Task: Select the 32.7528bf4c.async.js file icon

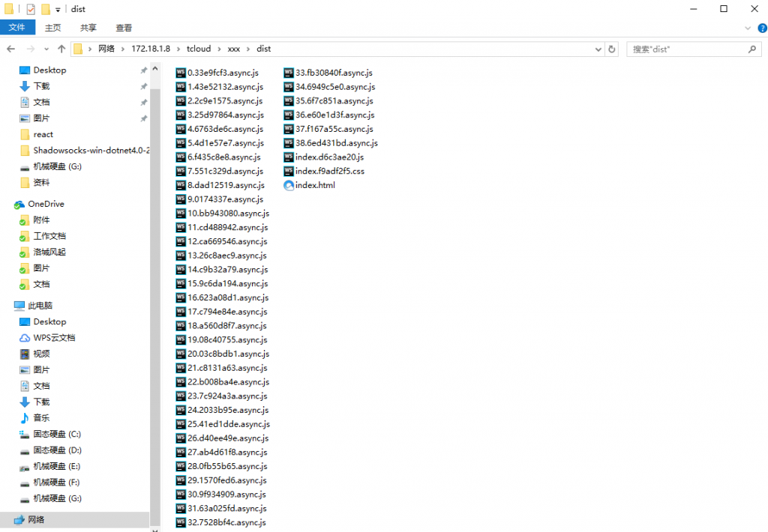Action: (x=181, y=523)
